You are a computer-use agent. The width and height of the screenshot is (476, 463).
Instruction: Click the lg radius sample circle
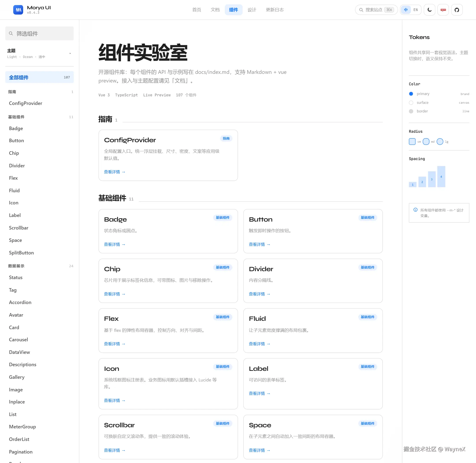(440, 142)
